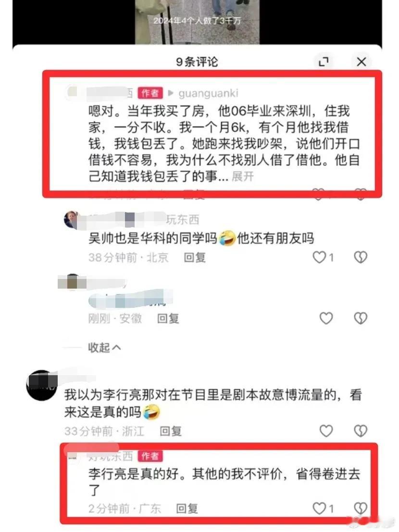
Task: Reply to the 浙江 comment
Action: (171, 431)
